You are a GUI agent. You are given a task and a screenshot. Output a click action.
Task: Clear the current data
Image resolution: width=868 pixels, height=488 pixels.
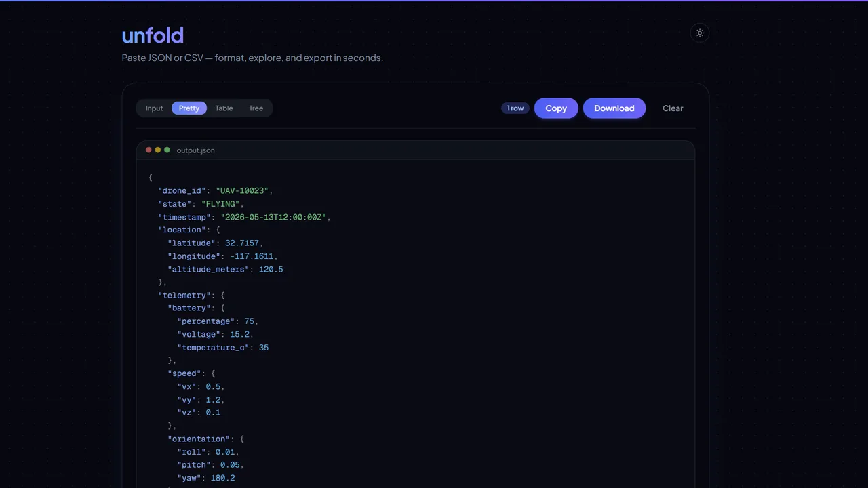[x=673, y=108]
